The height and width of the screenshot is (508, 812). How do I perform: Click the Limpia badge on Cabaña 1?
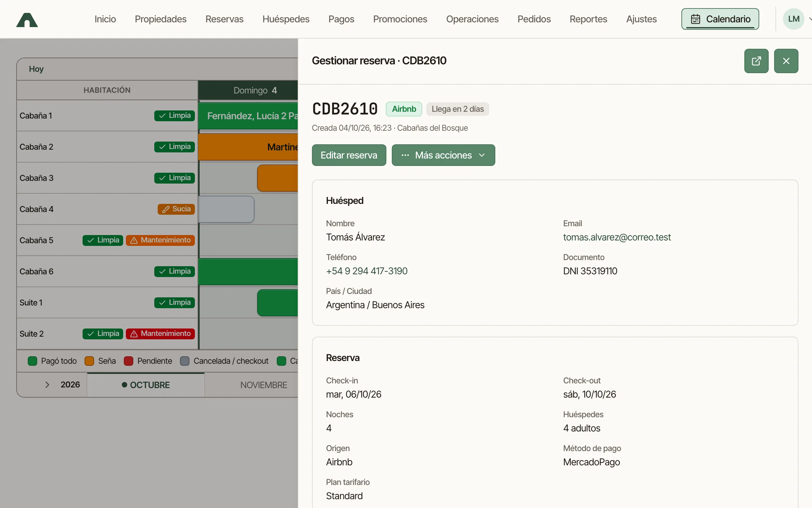click(x=175, y=115)
